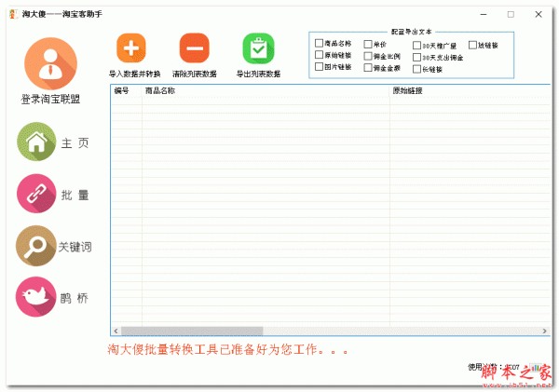Screen dimensions: 559x392
Task: Open the 鹊桥 bird icon
Action: click(35, 297)
